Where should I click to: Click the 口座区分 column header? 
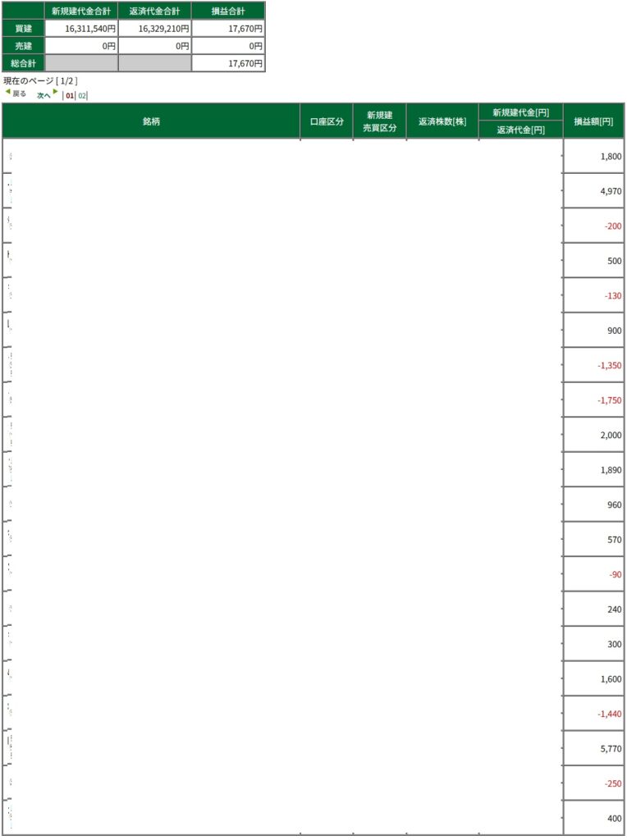(x=326, y=121)
